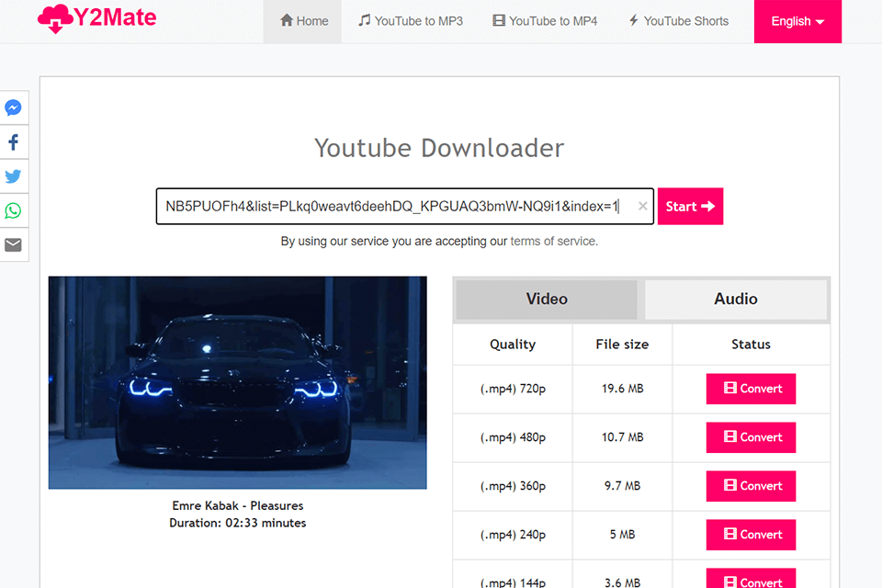Share on Twitter icon
The height and width of the screenshot is (588, 882).
click(x=14, y=176)
